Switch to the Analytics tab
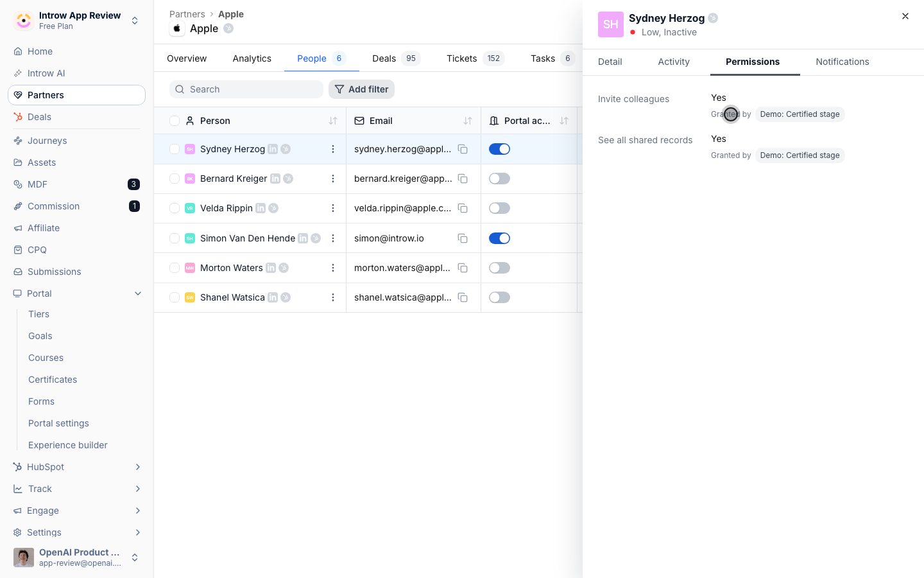924x578 pixels. pos(252,58)
